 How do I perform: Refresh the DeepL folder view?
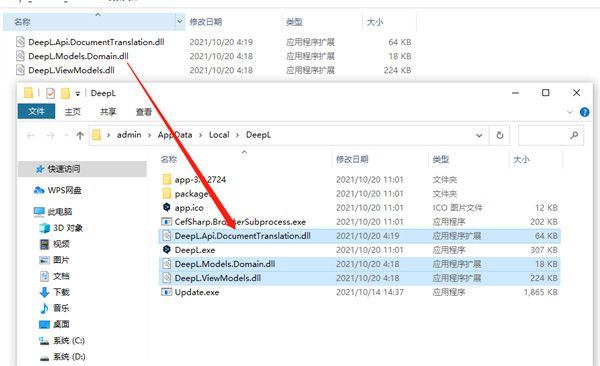tap(499, 135)
